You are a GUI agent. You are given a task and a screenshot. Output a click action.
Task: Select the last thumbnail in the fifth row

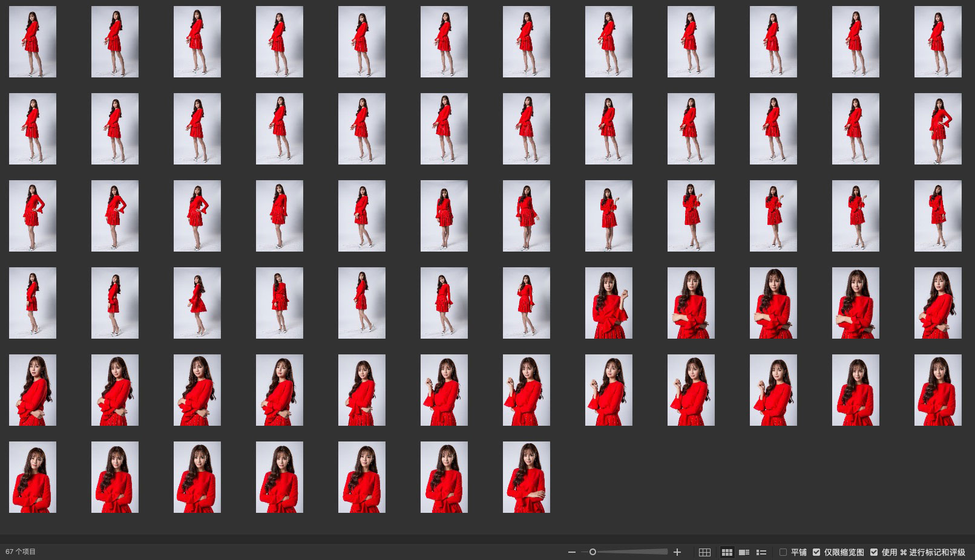click(937, 390)
